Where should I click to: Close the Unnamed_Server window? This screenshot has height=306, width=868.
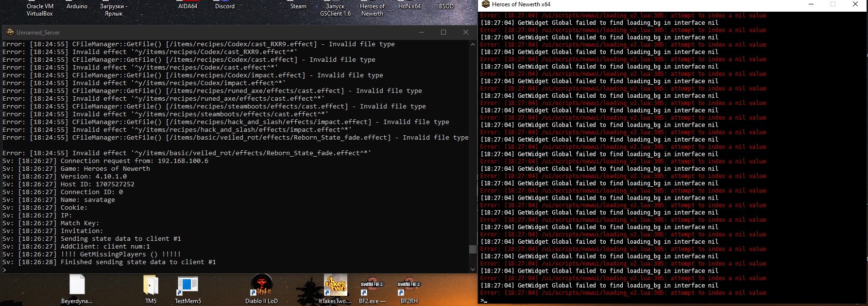tap(466, 32)
